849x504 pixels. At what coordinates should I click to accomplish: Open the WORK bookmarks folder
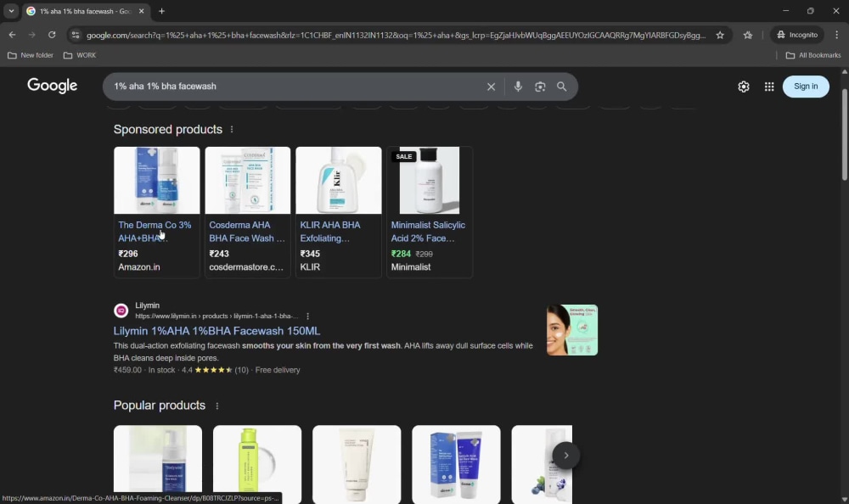80,55
